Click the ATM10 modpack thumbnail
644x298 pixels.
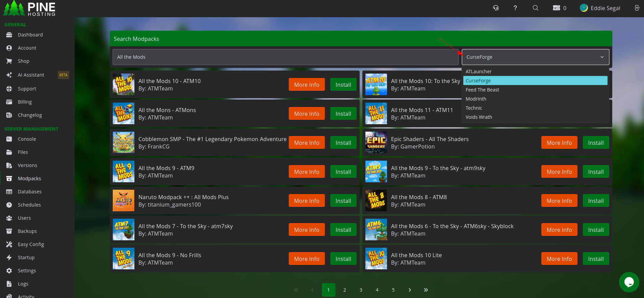point(124,84)
